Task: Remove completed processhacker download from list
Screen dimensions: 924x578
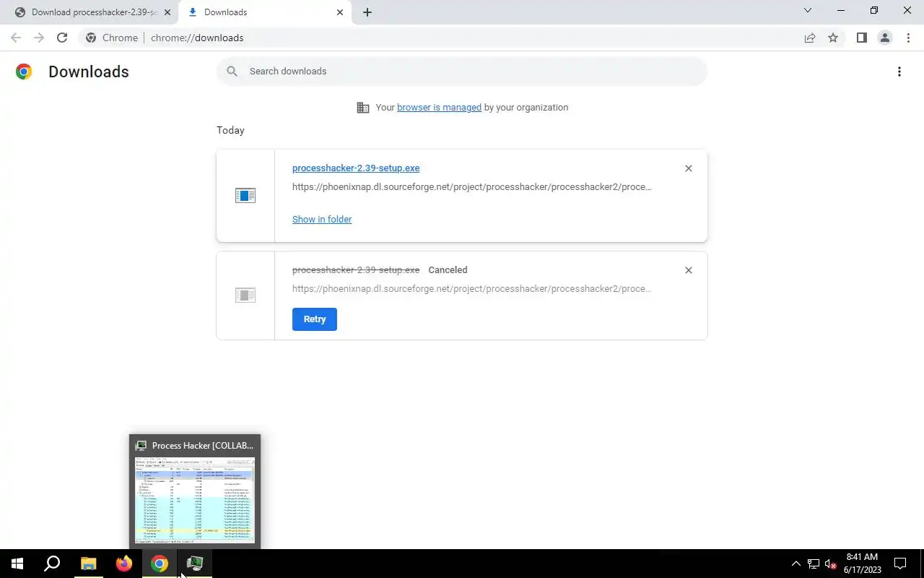Action: tap(688, 168)
